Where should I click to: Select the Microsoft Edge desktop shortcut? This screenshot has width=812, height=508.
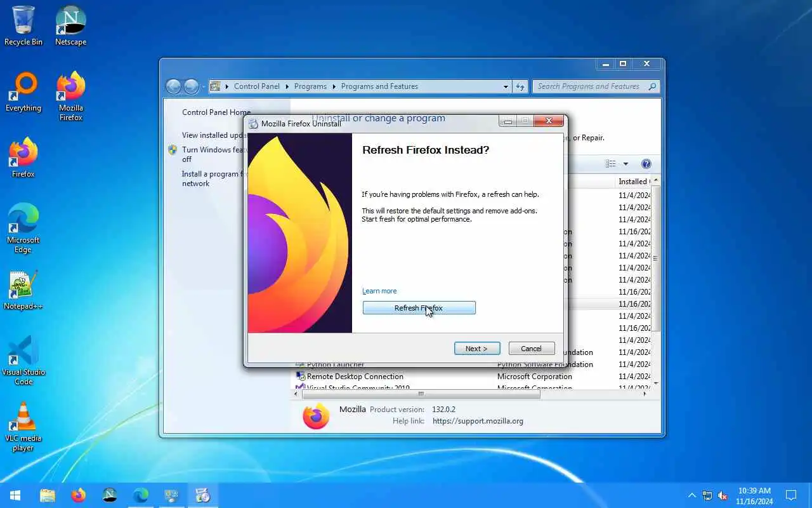23,229
